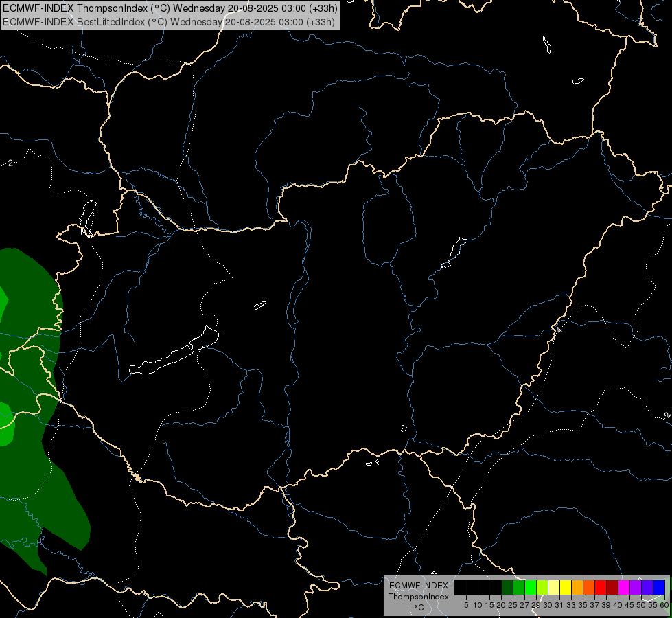Click the legend tick value '60'
The height and width of the screenshot is (618, 672).
[664, 605]
